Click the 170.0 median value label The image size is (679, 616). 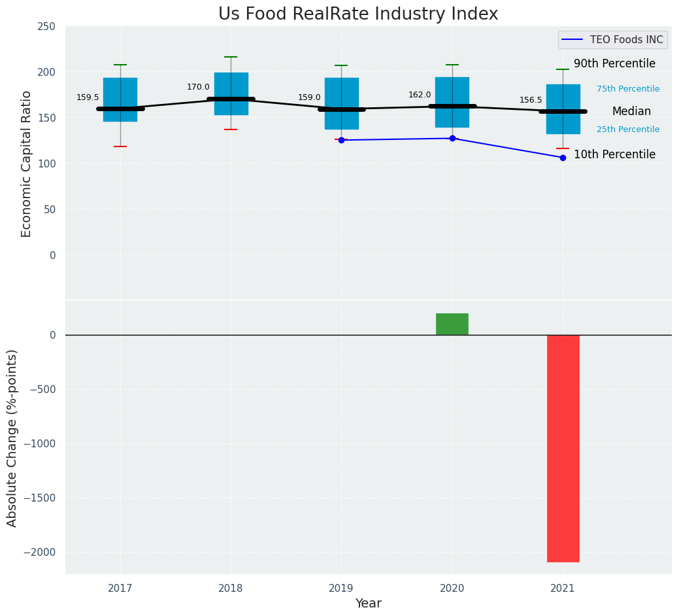(x=198, y=87)
